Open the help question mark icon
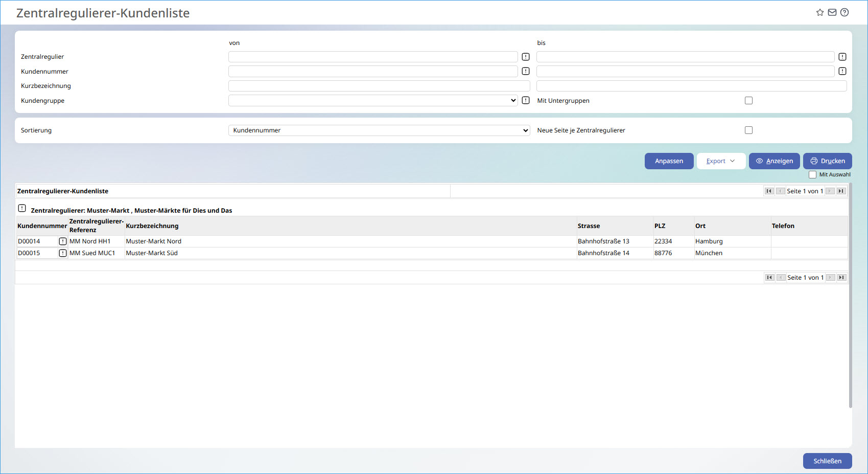 coord(844,12)
